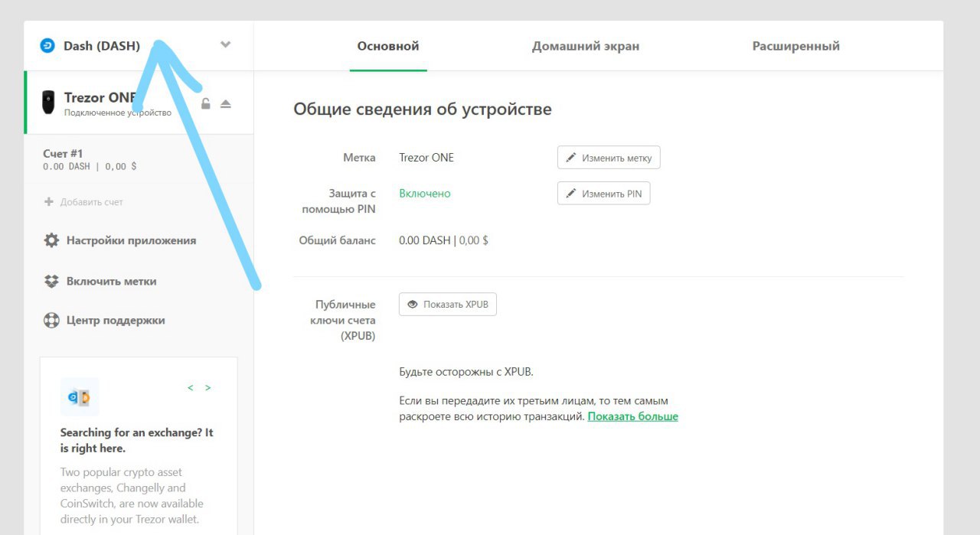This screenshot has width=980, height=535.
Task: Click the gear icon for Настройки приложения
Action: pos(51,240)
